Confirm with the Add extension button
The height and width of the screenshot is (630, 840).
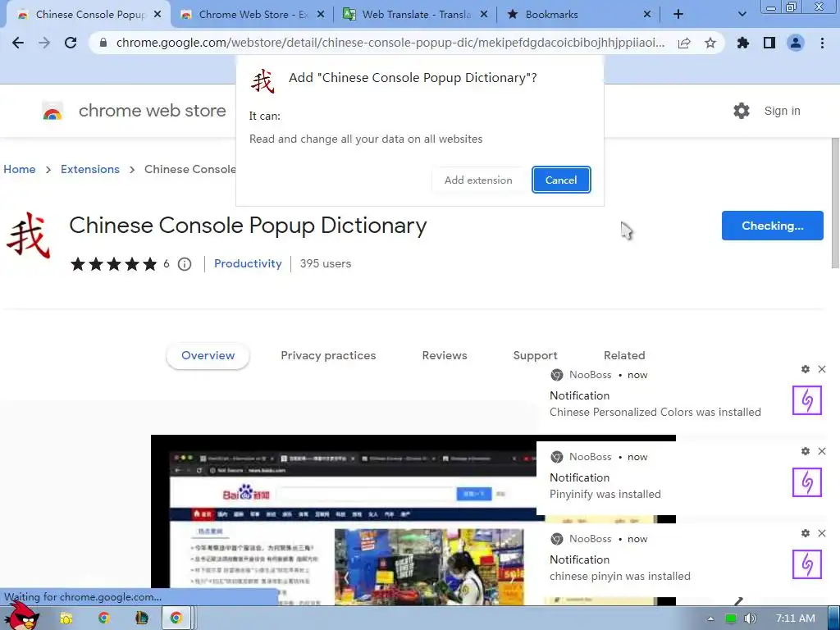click(x=478, y=180)
